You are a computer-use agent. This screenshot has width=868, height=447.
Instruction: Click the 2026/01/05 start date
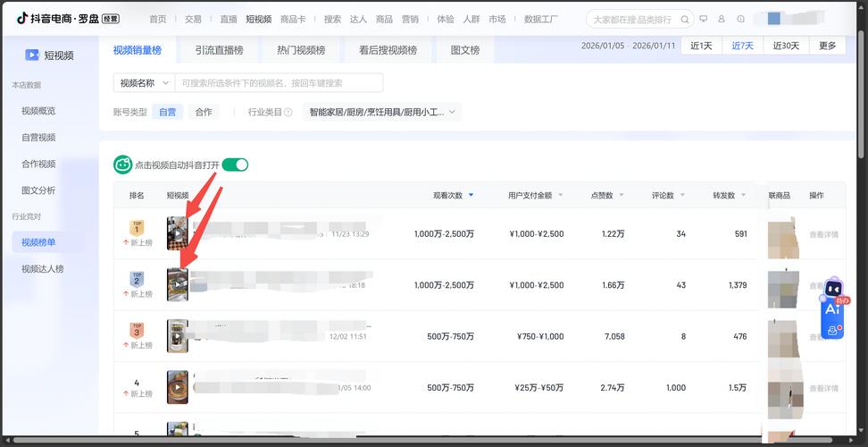pos(601,46)
